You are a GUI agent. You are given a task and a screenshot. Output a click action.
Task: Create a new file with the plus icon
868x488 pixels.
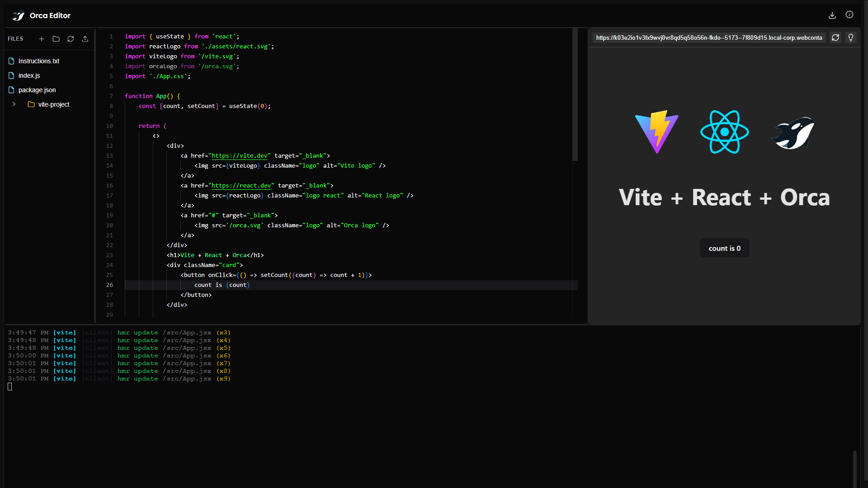coord(42,39)
